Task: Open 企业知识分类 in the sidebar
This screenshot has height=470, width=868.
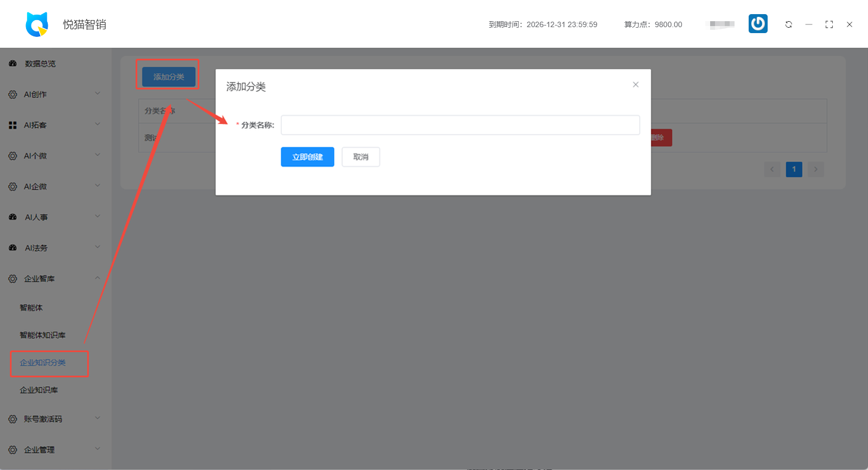Action: (42, 363)
